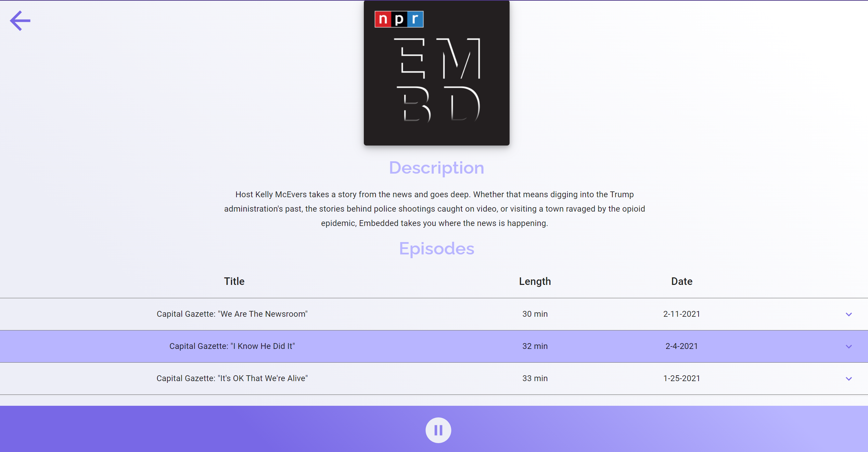This screenshot has width=868, height=452.
Task: Click the Title column header
Action: click(x=234, y=281)
